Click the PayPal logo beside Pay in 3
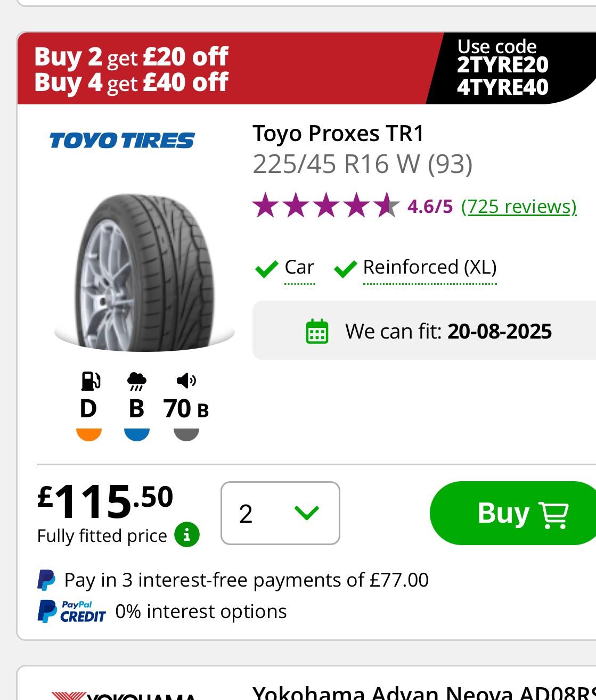Image resolution: width=596 pixels, height=700 pixels. coord(46,580)
